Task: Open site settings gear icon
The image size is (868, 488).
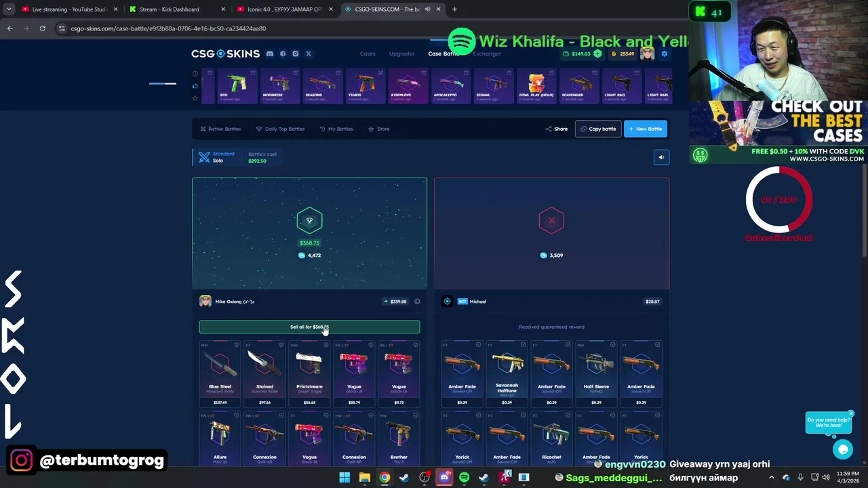Action: click(x=665, y=54)
